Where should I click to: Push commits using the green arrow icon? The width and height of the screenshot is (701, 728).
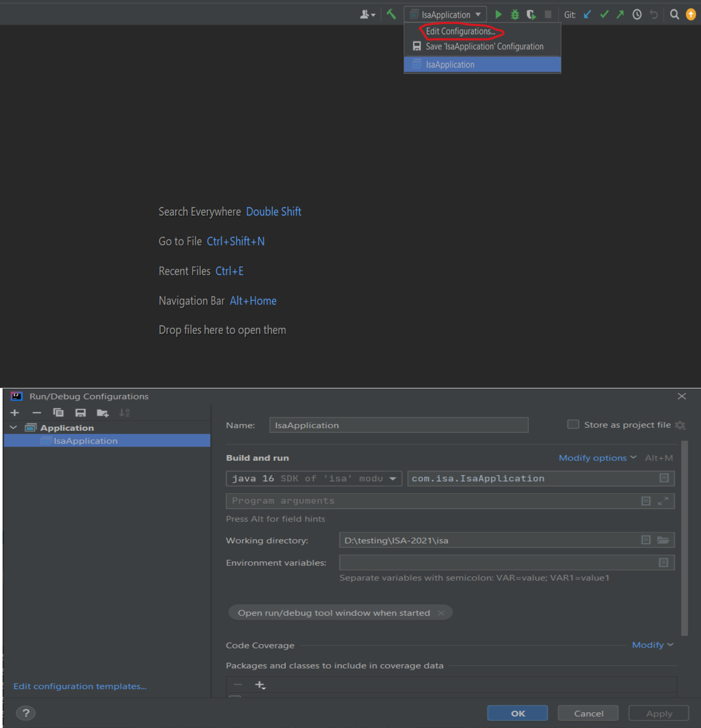620,14
